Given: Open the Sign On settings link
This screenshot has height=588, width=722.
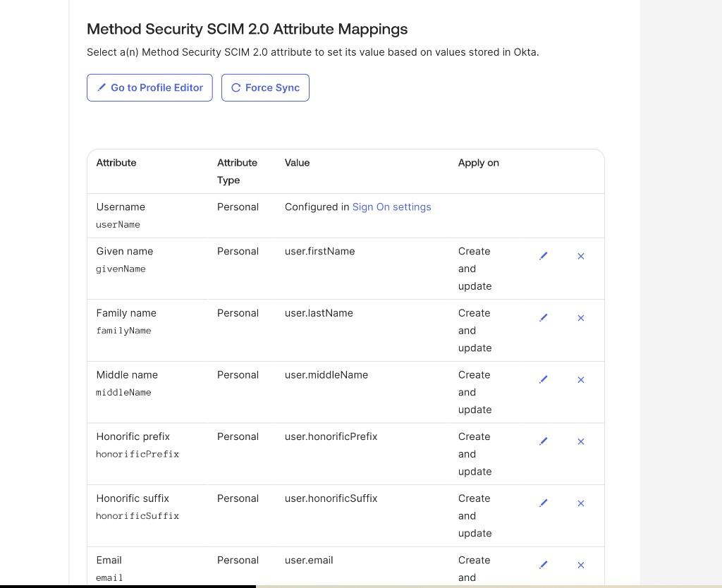Looking at the screenshot, I should 391,207.
